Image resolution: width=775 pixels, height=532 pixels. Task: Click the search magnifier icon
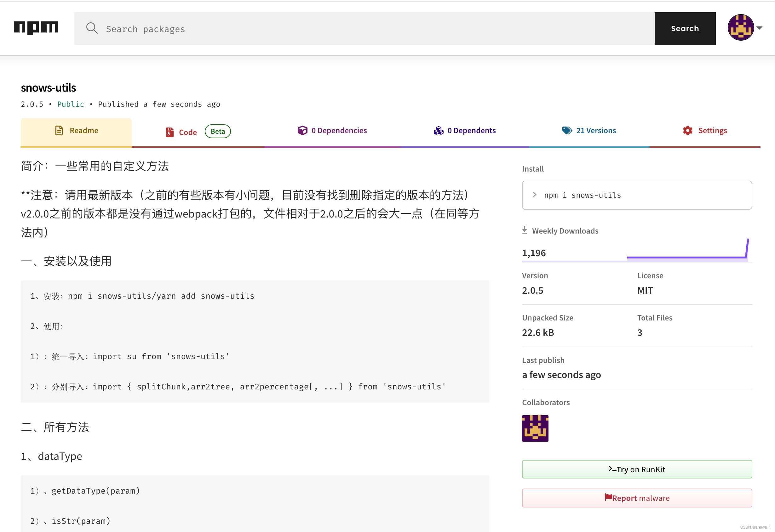pyautogui.click(x=92, y=28)
